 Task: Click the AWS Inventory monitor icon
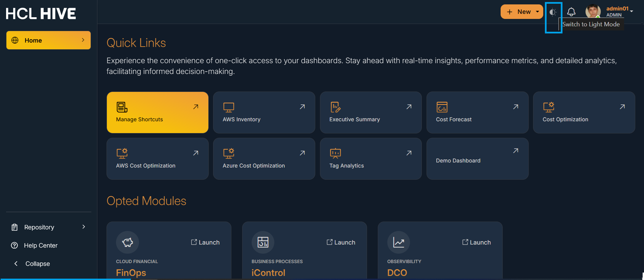click(229, 107)
